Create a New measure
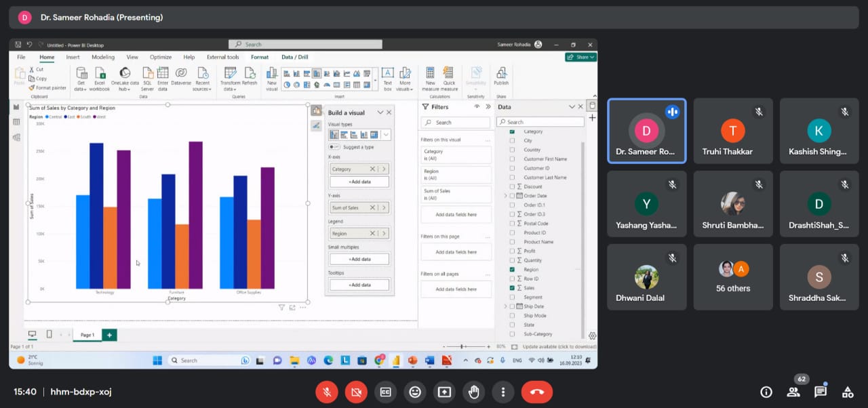 (430, 78)
